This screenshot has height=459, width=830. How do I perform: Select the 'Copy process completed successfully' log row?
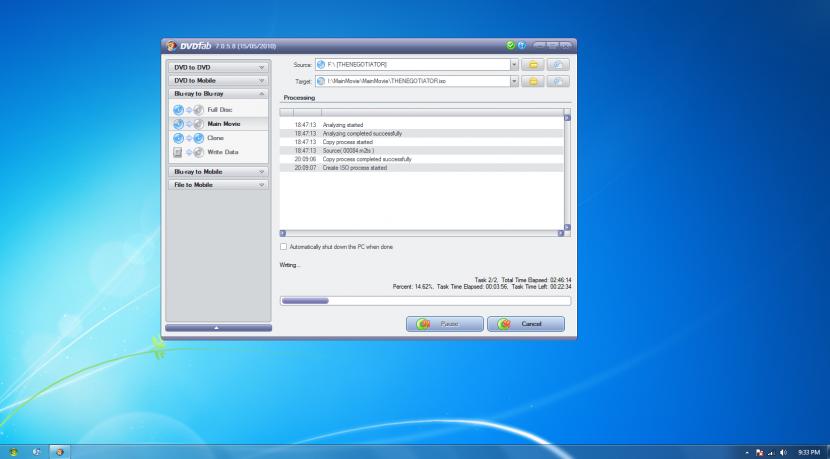(x=421, y=159)
